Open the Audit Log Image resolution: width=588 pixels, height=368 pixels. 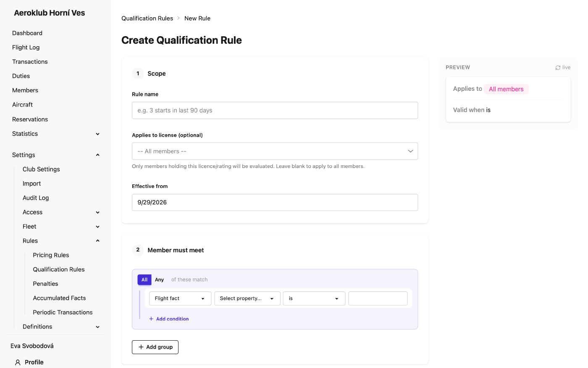36,198
